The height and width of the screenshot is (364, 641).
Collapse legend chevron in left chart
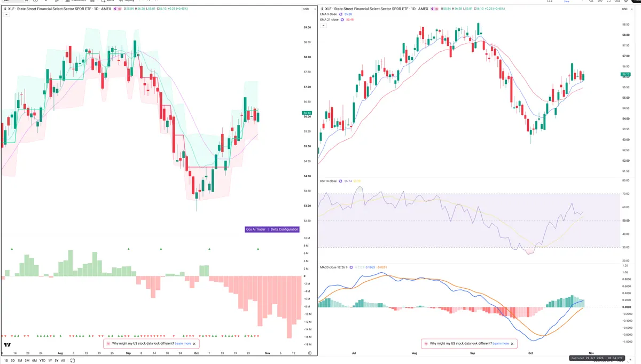[x=6, y=15]
